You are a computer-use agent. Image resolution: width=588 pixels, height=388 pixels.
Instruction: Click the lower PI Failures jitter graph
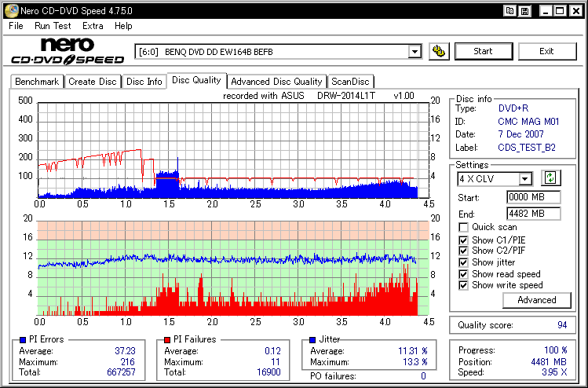[233, 268]
